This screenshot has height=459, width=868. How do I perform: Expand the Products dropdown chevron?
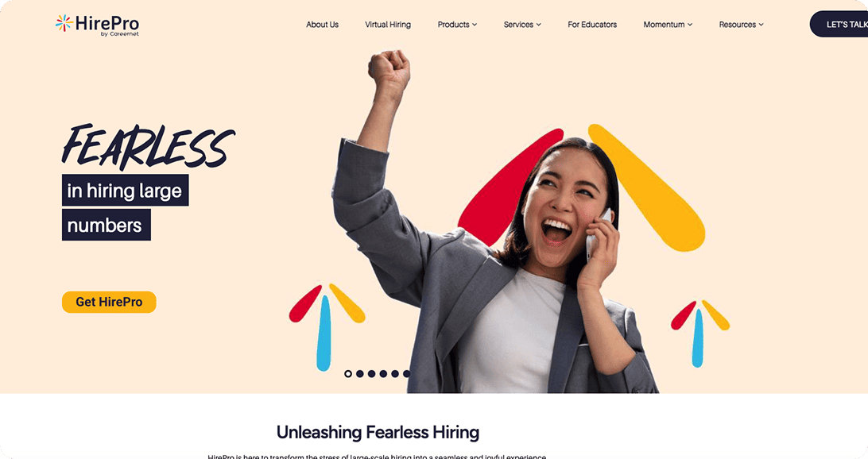click(475, 25)
